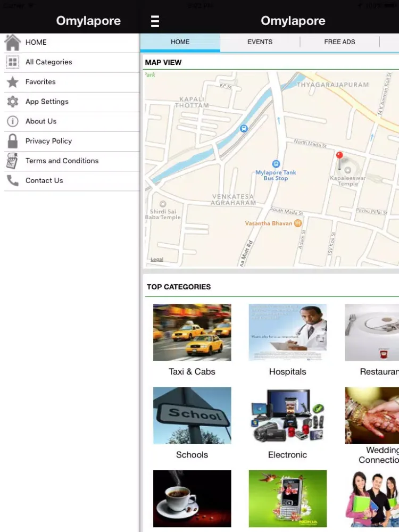Click the Schools label

pos(192,455)
